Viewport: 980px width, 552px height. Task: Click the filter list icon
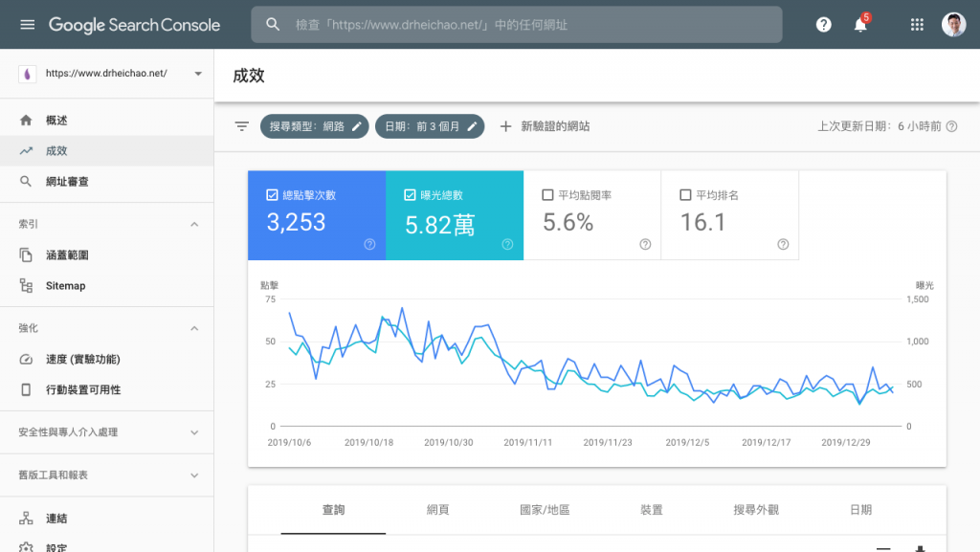pyautogui.click(x=242, y=126)
